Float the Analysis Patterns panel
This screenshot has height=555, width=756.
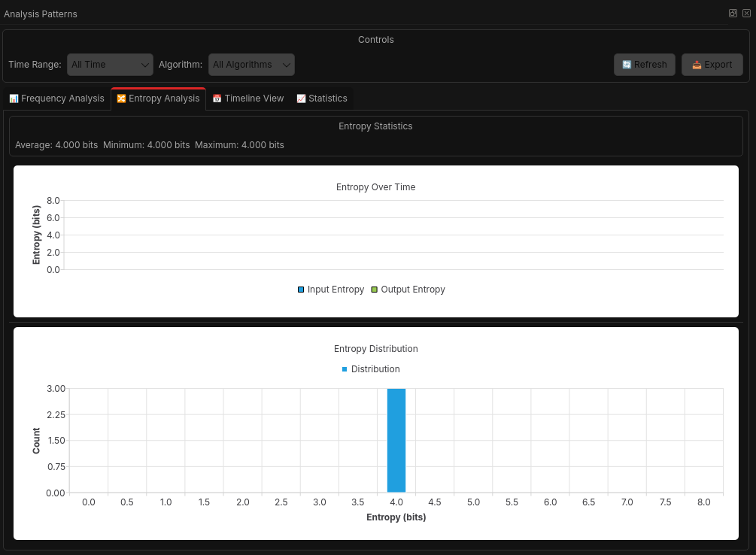point(733,14)
